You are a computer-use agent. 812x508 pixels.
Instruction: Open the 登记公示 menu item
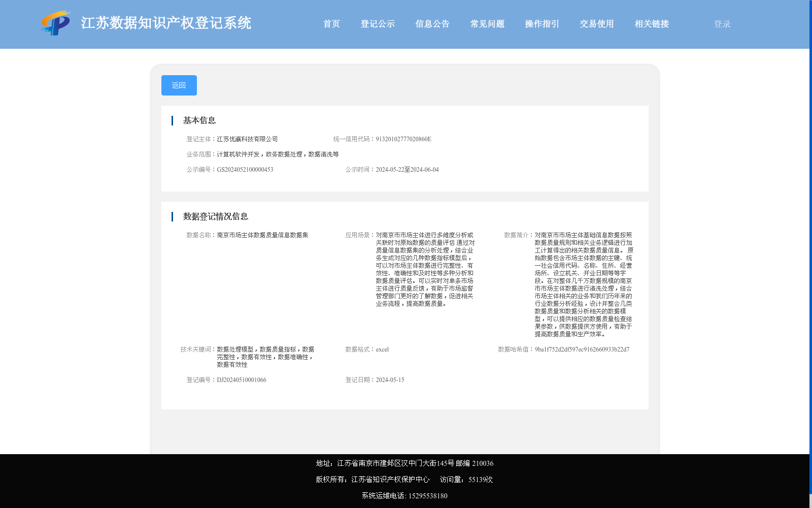click(378, 24)
